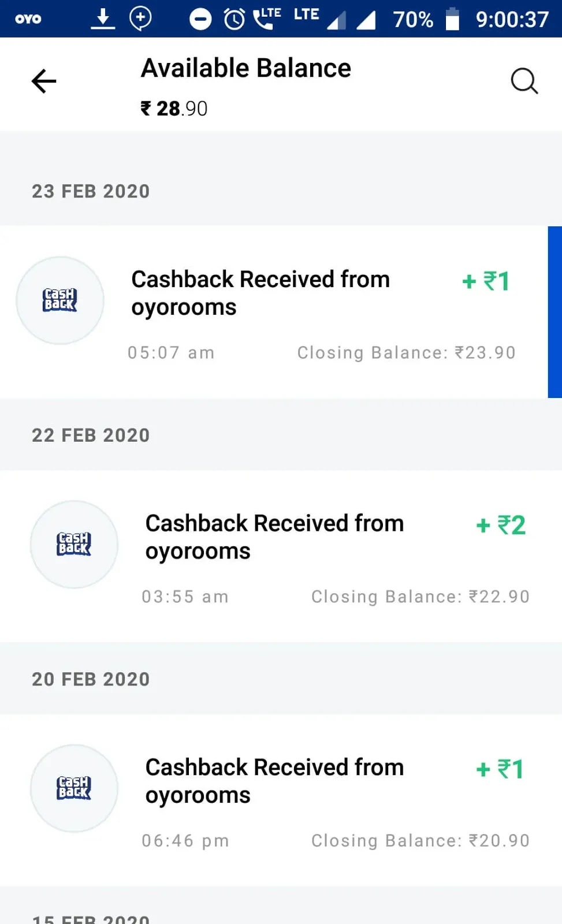The height and width of the screenshot is (924, 562).
Task: Tap the blue bar beside first transaction
Action: [x=554, y=312]
